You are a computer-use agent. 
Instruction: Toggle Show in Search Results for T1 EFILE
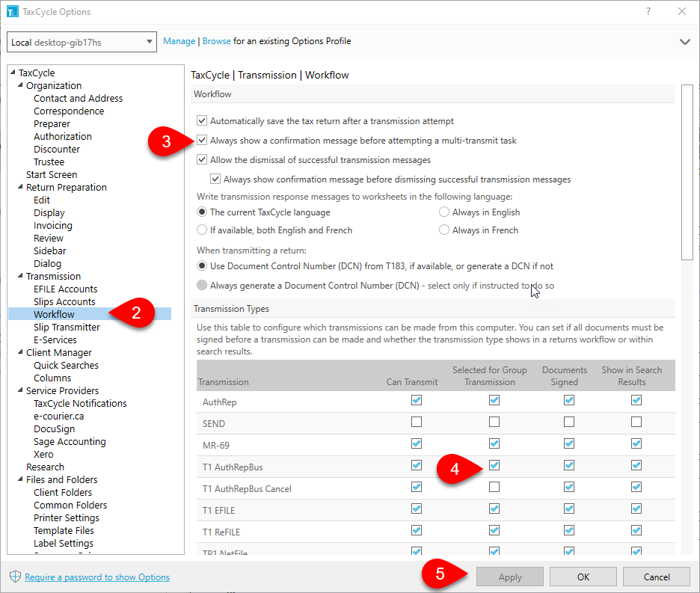coord(636,508)
